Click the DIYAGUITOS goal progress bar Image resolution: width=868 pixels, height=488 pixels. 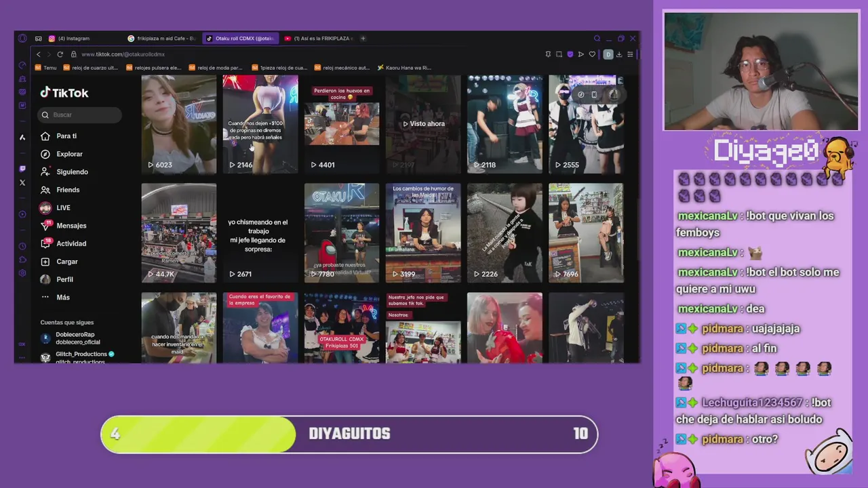click(x=349, y=434)
